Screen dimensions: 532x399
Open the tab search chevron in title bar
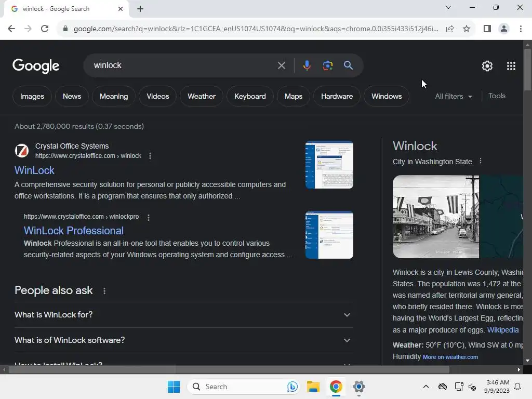tap(448, 7)
